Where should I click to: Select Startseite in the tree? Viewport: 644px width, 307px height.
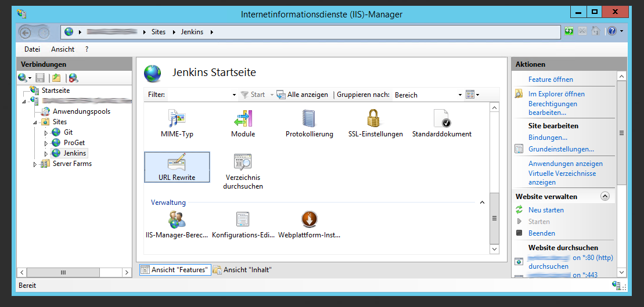pyautogui.click(x=55, y=91)
